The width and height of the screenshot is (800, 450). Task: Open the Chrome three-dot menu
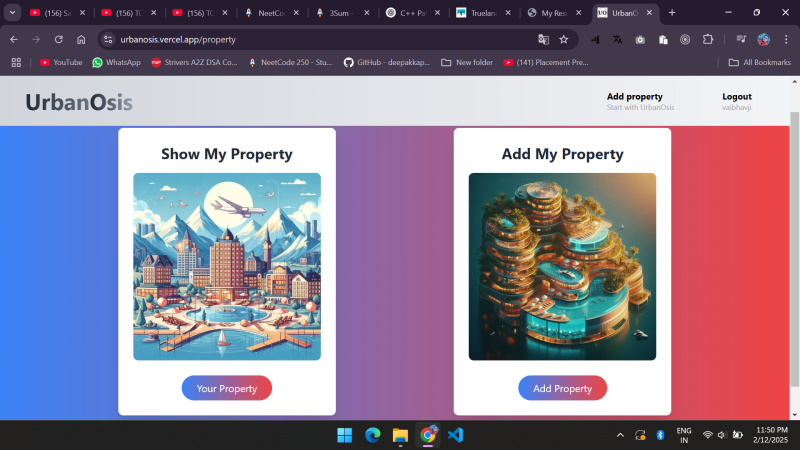tap(786, 39)
